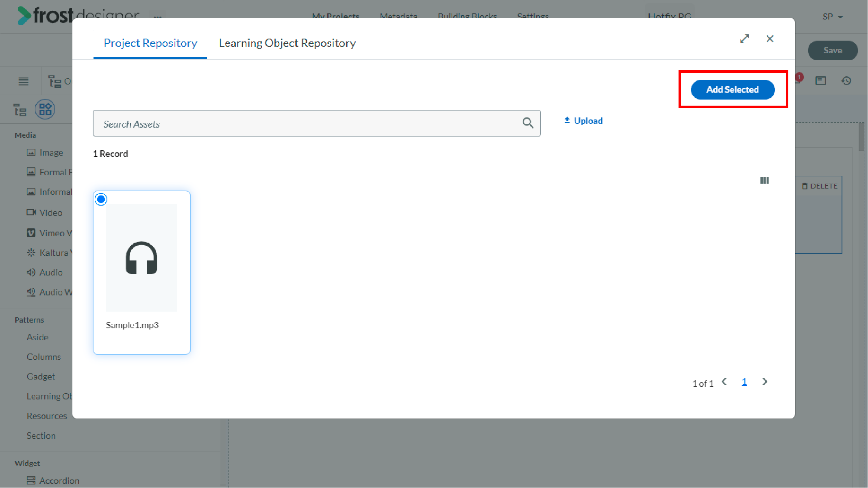Select the Project Repository tab

150,43
